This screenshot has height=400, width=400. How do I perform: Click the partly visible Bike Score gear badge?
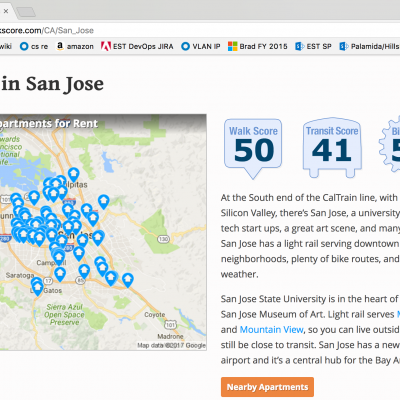[390, 145]
